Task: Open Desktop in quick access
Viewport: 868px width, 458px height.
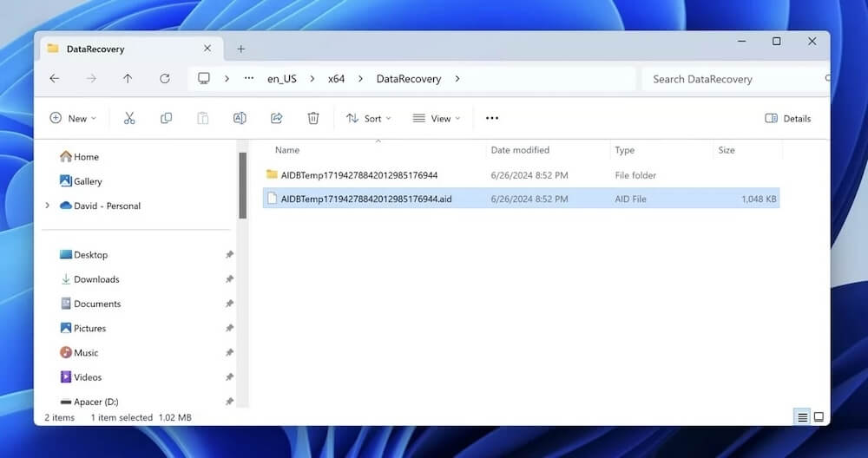Action: pos(83,254)
